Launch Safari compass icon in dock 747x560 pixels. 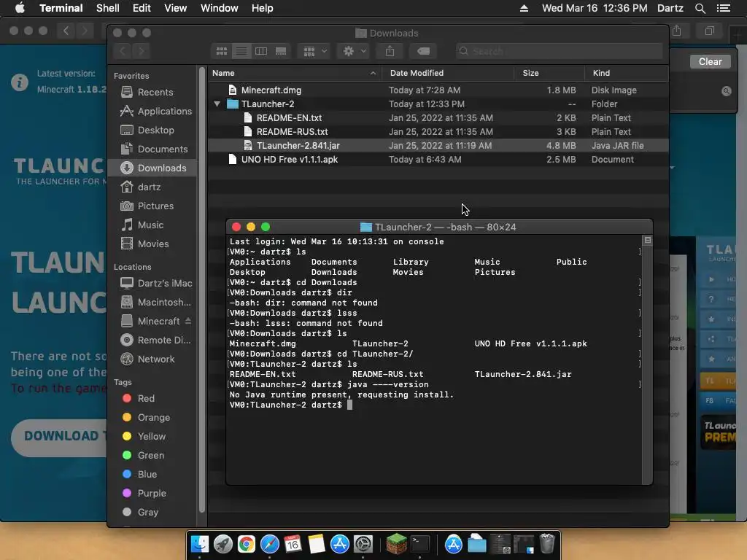point(270,544)
